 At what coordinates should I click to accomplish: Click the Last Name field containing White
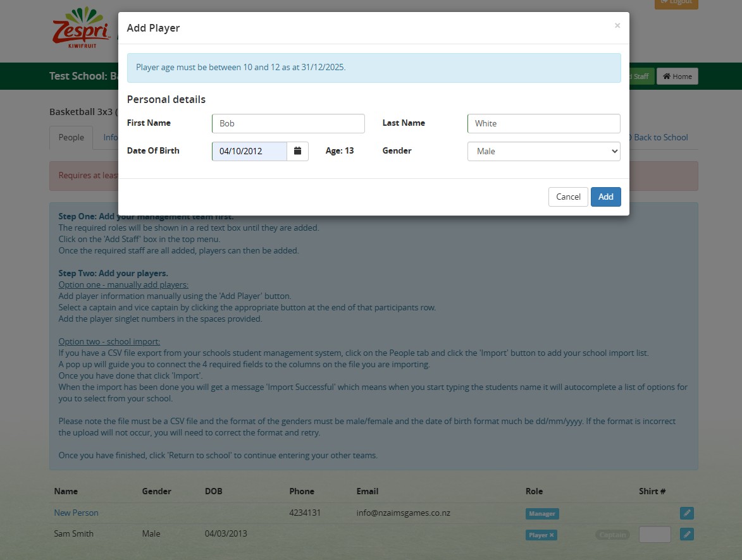pos(543,123)
